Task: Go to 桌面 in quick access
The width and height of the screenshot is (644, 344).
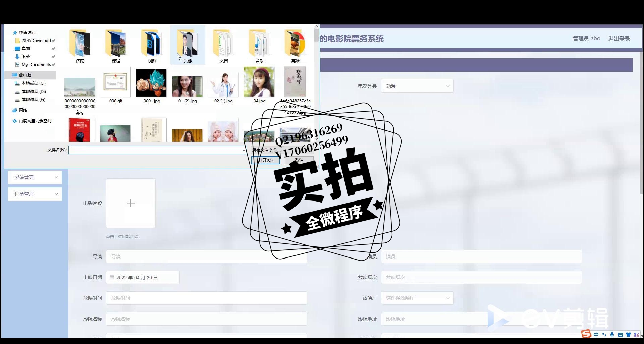Action: pos(26,49)
